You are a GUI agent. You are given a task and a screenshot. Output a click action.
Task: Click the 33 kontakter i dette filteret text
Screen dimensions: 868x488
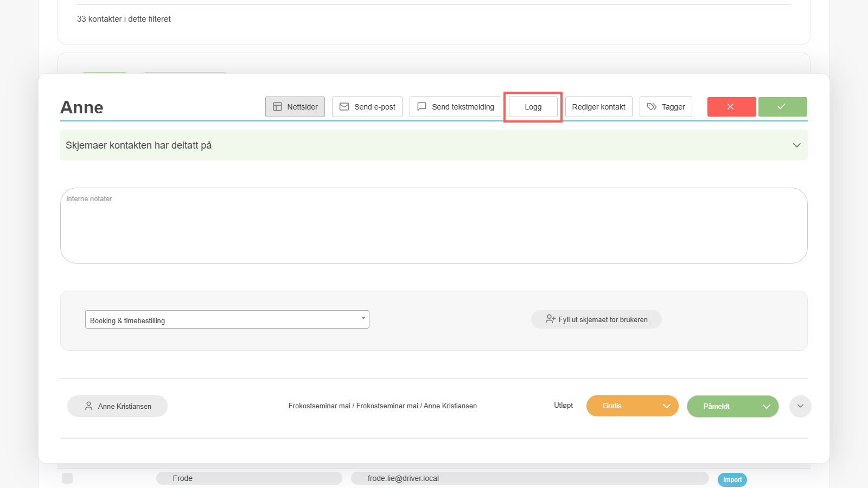124,19
